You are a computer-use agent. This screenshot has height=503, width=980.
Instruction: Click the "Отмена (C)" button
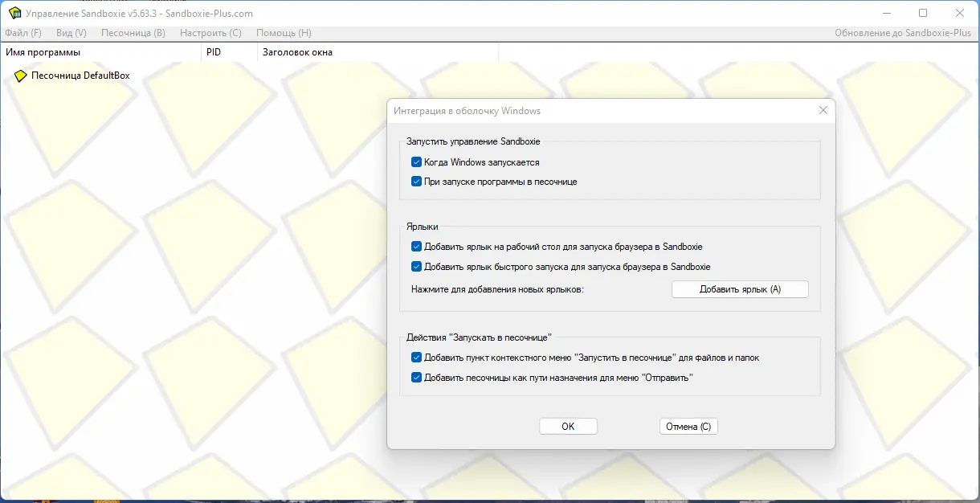point(688,427)
